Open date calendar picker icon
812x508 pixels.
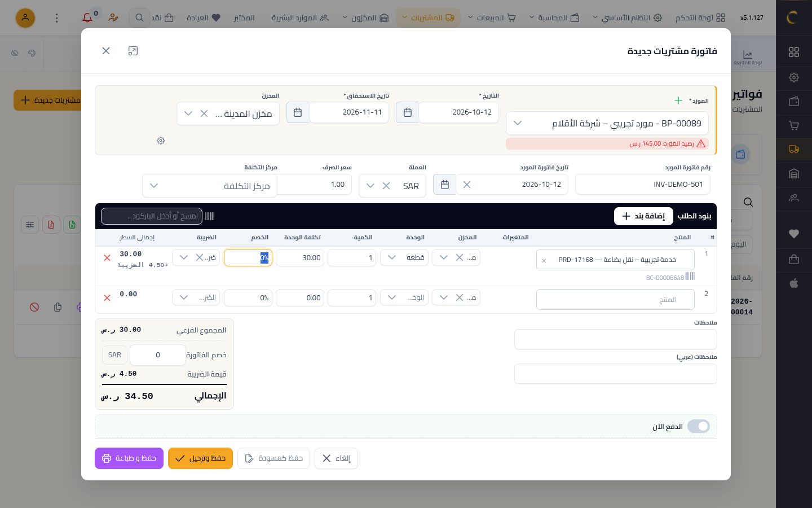407,112
